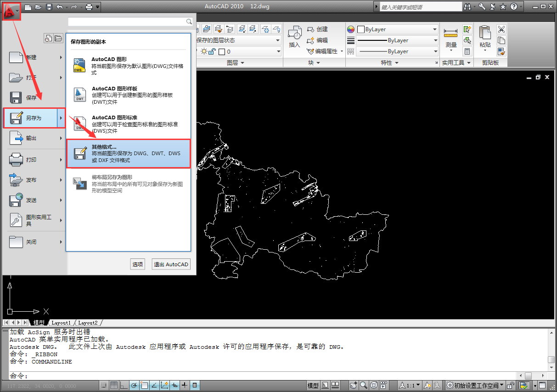Viewport: 557px width, 392px height.
Task: Toggle ortho mode in status bar
Action: 124,385
